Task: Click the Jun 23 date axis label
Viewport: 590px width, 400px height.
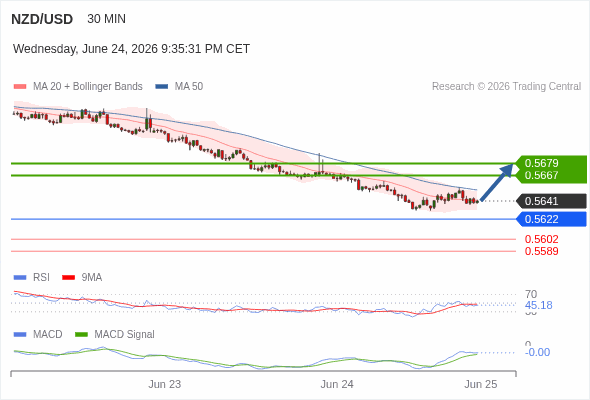Action: (x=164, y=385)
